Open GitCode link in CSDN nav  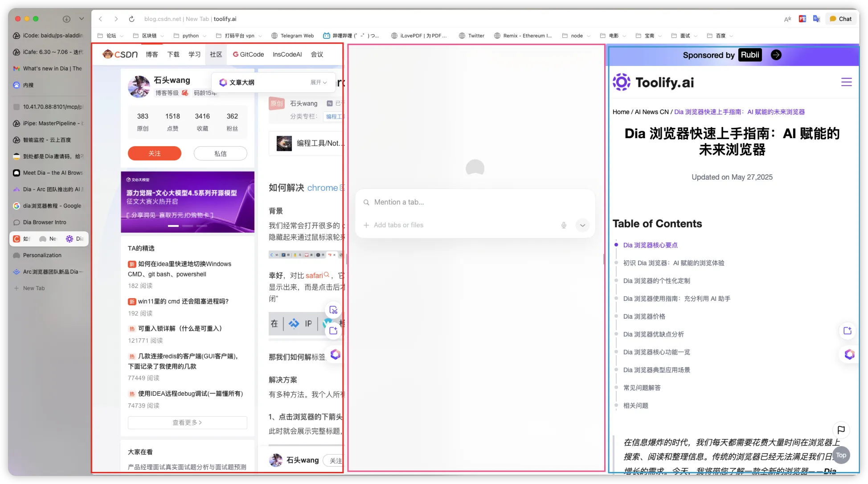(248, 54)
